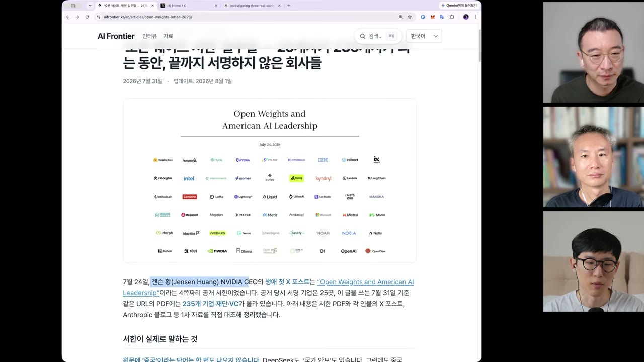Screen dimensions: 644x362
Task: Select the bottom webcam tile, man looking down
Action: (x=594, y=261)
